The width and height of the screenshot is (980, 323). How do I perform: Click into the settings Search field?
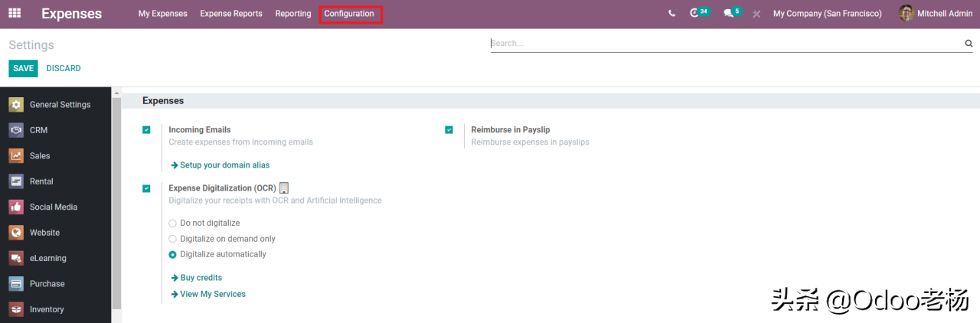pos(726,44)
